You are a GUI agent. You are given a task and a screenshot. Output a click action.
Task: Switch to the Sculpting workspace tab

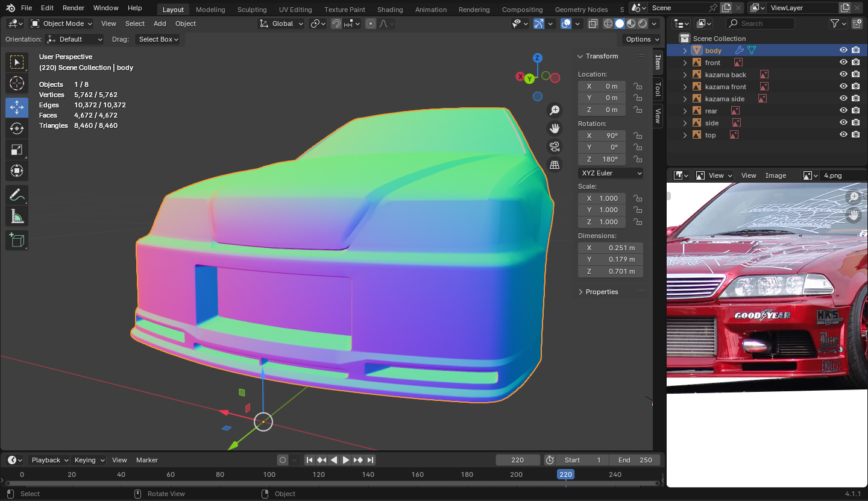click(x=252, y=10)
